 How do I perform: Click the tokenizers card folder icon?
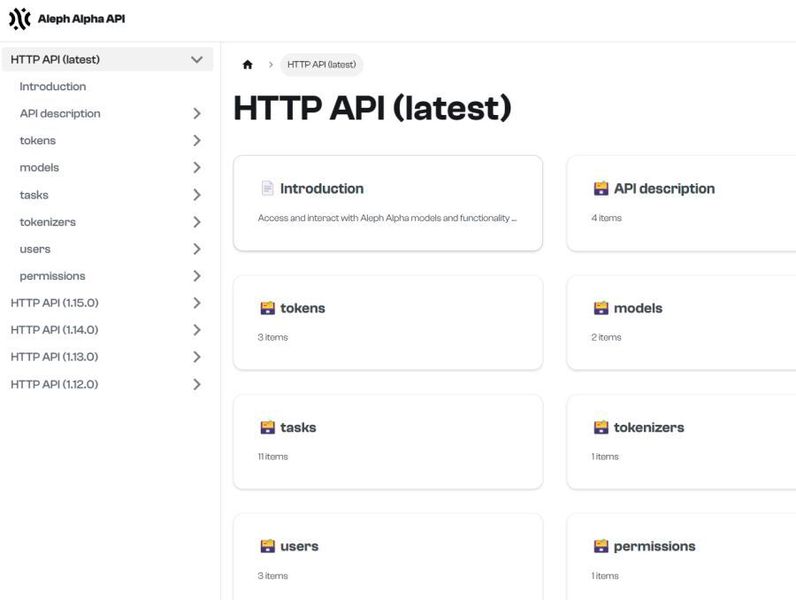pyautogui.click(x=601, y=427)
